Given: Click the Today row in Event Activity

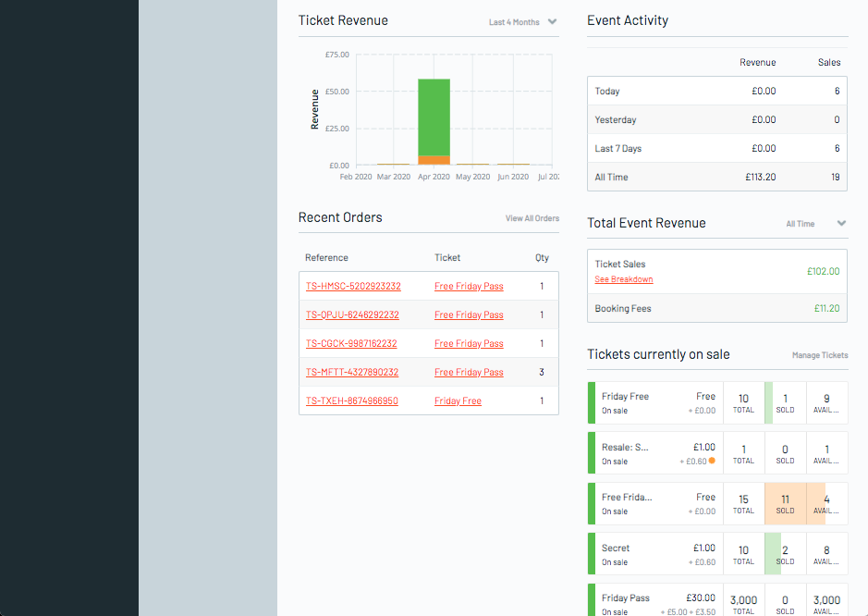Looking at the screenshot, I should (x=717, y=91).
